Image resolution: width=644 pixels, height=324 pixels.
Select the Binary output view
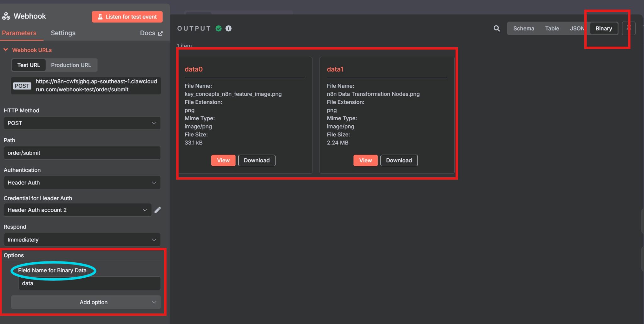(x=603, y=28)
